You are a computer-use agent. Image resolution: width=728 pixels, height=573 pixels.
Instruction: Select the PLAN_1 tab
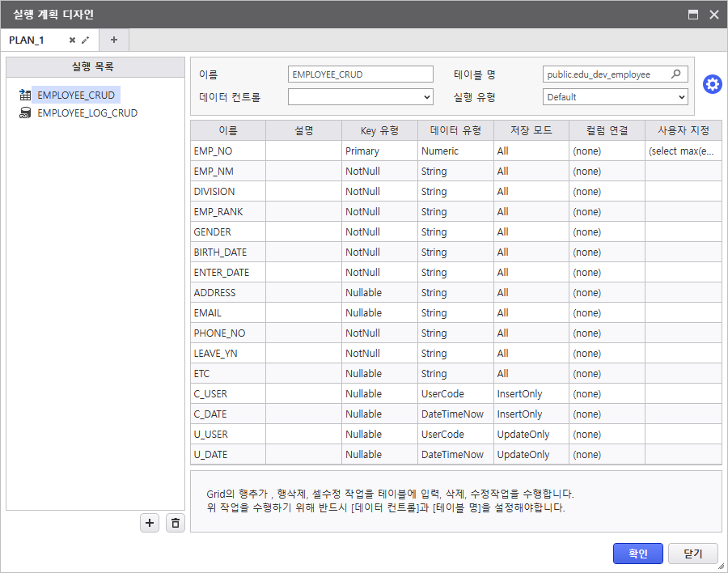[x=28, y=40]
